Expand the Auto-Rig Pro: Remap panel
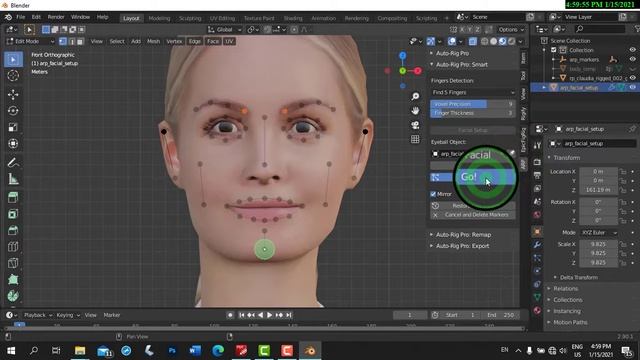The image size is (640, 360). pos(463,235)
